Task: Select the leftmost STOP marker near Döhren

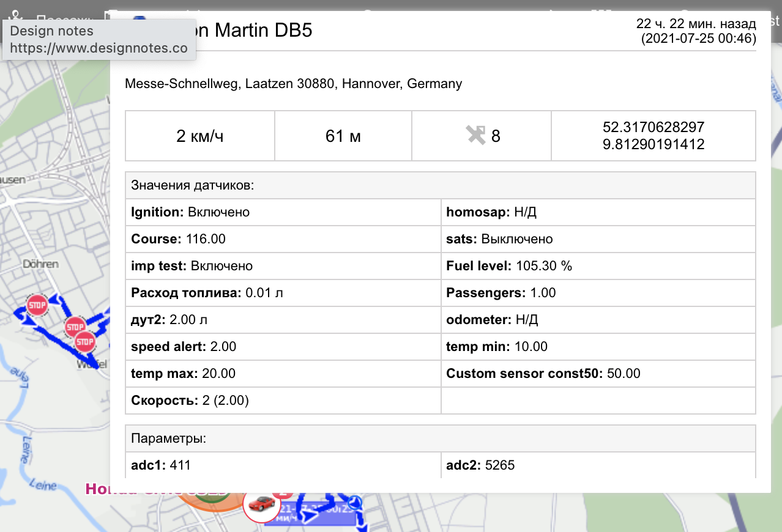Action: pyautogui.click(x=37, y=304)
